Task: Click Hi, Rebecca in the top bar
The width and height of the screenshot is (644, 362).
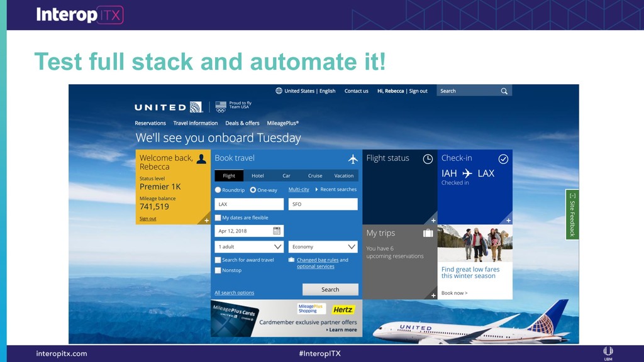Action: click(391, 91)
